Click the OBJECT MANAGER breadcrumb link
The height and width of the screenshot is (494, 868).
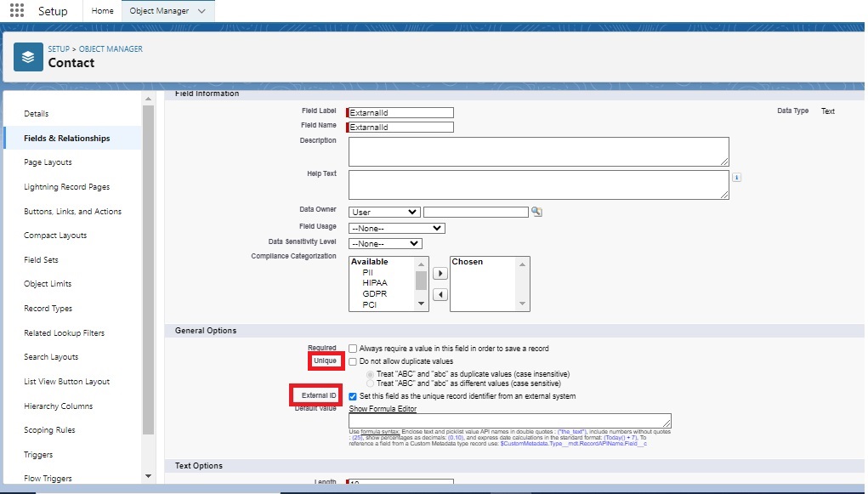coord(111,48)
